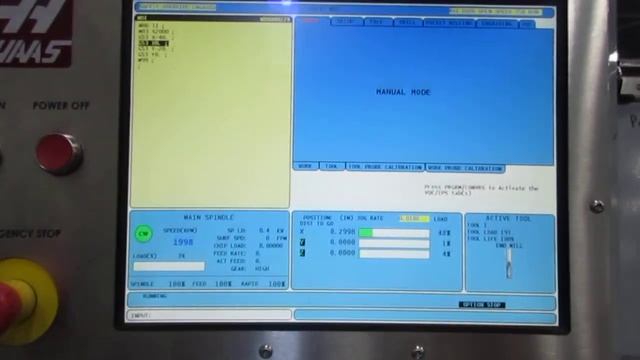This screenshot has width=640, height=360.
Task: Open TOOL PROBE CALIBRATION tab
Action: pyautogui.click(x=385, y=167)
